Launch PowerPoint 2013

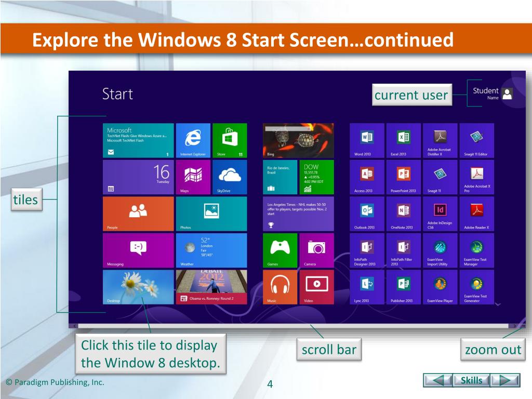(x=404, y=177)
